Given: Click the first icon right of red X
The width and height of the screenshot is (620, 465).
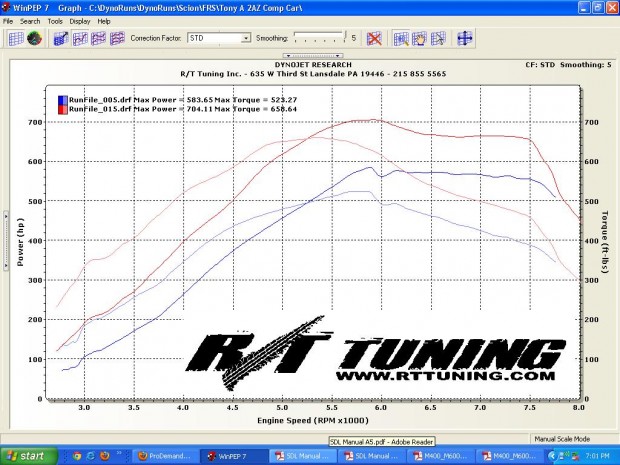Looking at the screenshot, I should point(401,39).
